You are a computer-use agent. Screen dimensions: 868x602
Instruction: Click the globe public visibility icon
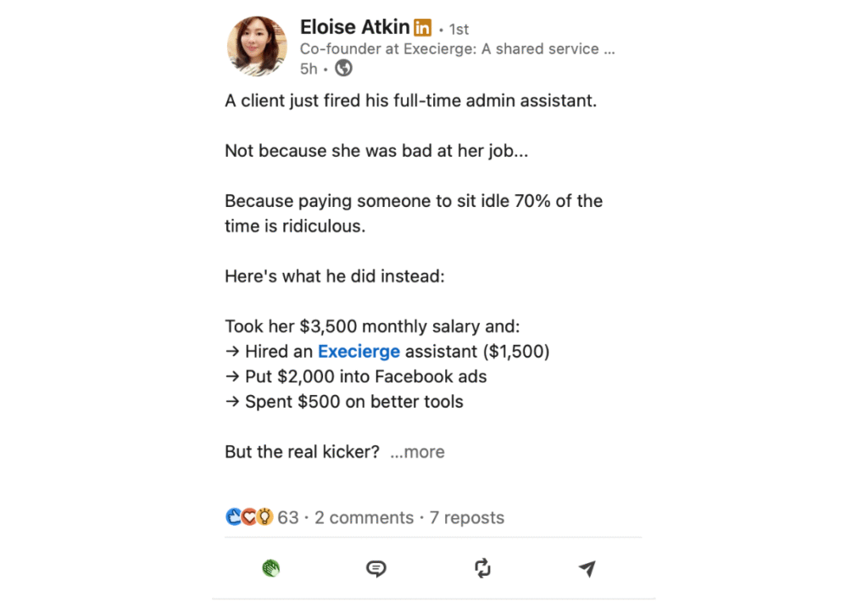[343, 69]
